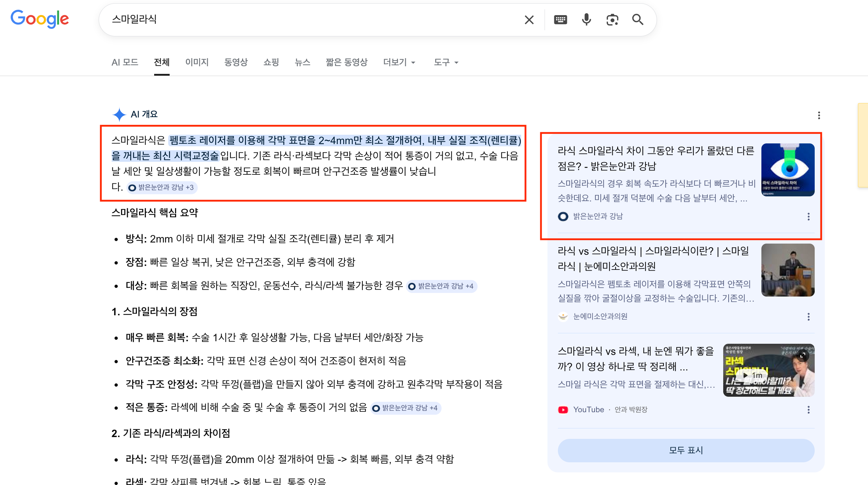Click the eye laser illustration thumbnail
The height and width of the screenshot is (485, 868).
[x=788, y=170]
